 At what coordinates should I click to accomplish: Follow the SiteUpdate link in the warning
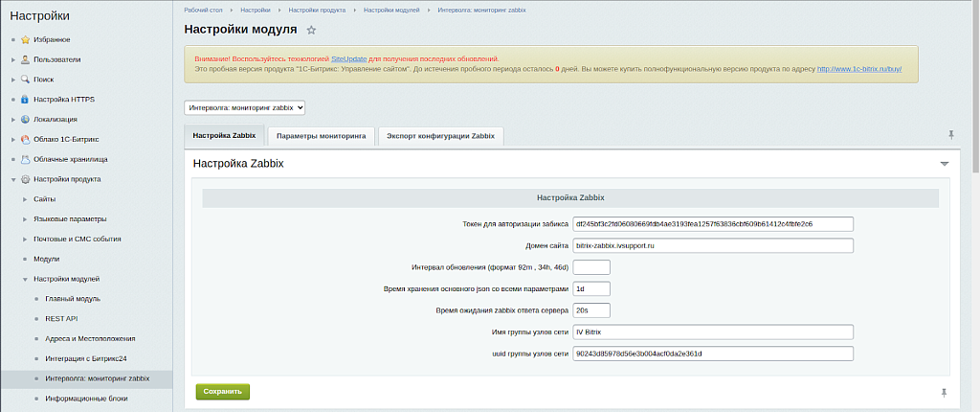(x=349, y=58)
